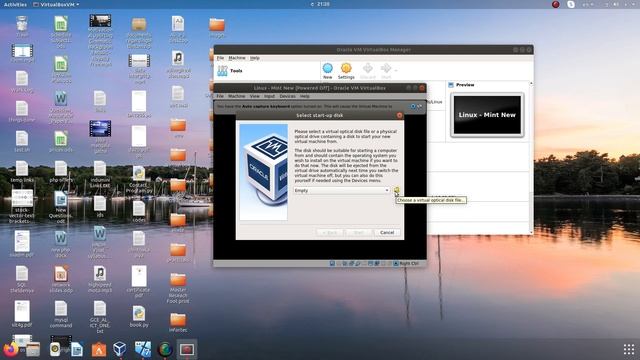Click the greyed Start button in the dialog
The height and width of the screenshot is (360, 640).
click(x=358, y=232)
